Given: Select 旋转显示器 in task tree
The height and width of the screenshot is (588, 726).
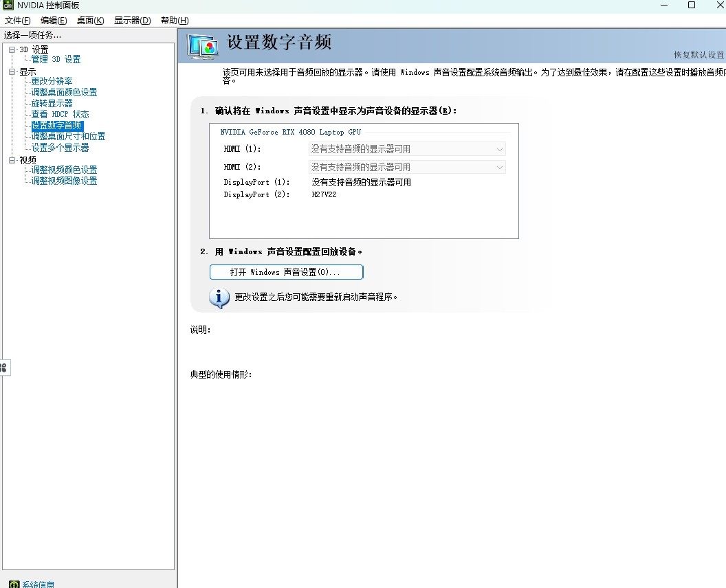Looking at the screenshot, I should (x=52, y=103).
